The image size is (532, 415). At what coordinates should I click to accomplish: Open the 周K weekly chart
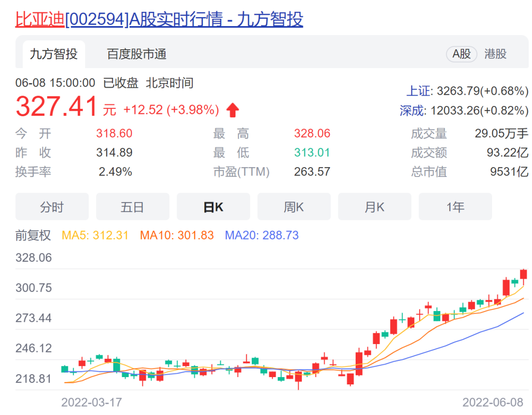pos(294,207)
